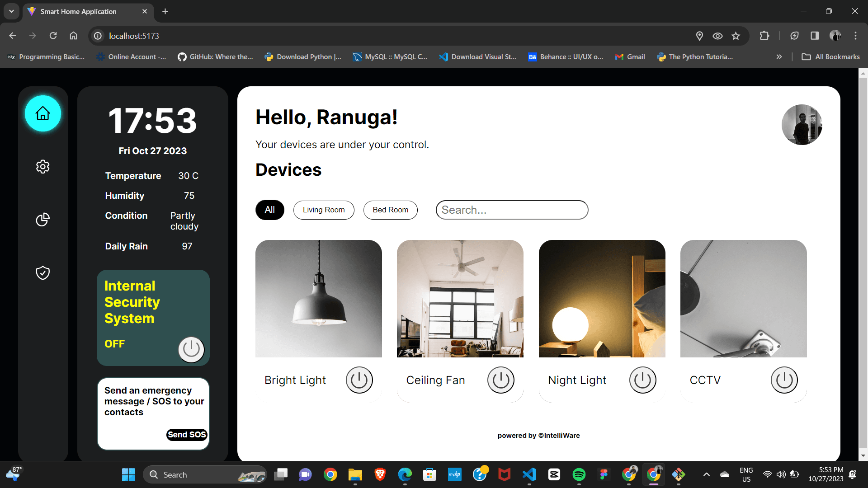Switch to the Living Room filter tab

pos(324,210)
